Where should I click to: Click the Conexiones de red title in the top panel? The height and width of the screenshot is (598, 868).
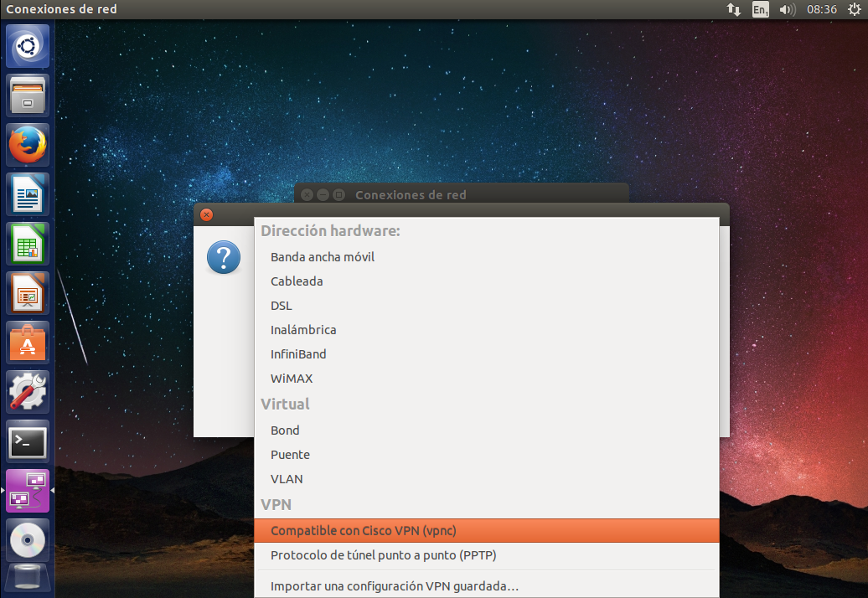click(x=61, y=9)
